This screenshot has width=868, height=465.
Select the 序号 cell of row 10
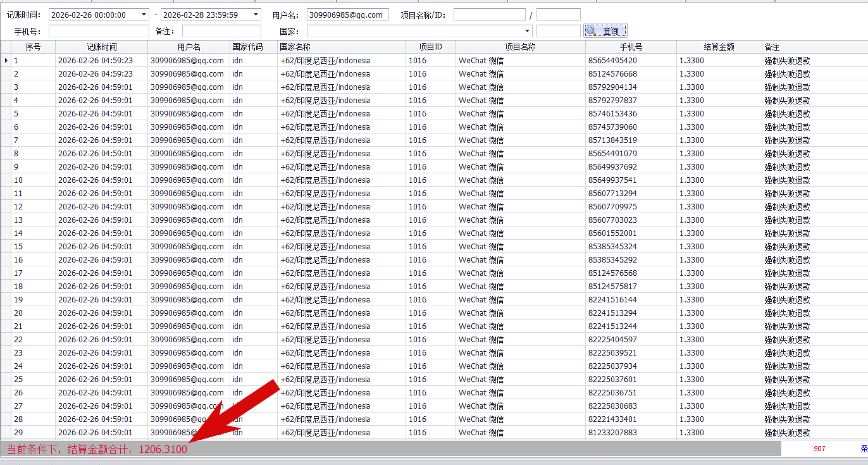tap(33, 180)
